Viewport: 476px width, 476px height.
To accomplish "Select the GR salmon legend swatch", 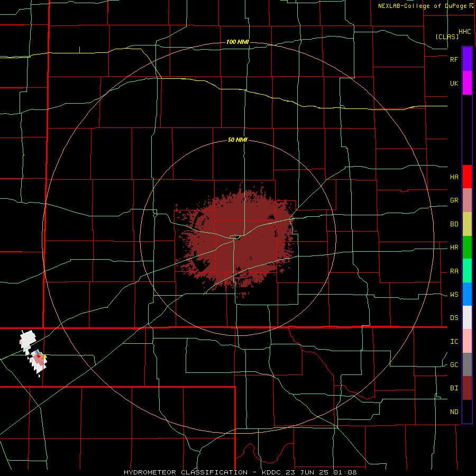I will click(x=467, y=200).
